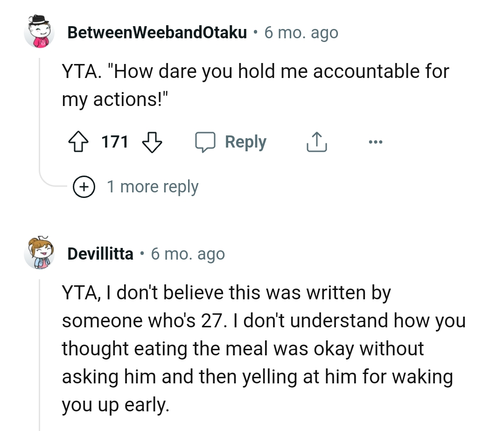Image resolution: width=504 pixels, height=431 pixels.
Task: Share BetweenWeebandOtaku's comment via share icon
Action: click(316, 142)
